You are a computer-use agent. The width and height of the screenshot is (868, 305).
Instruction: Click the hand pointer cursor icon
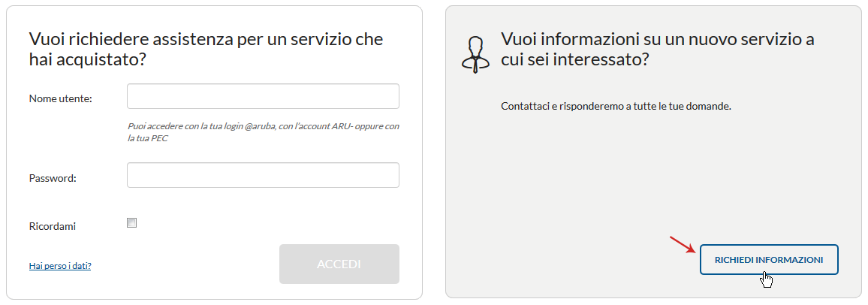click(767, 279)
